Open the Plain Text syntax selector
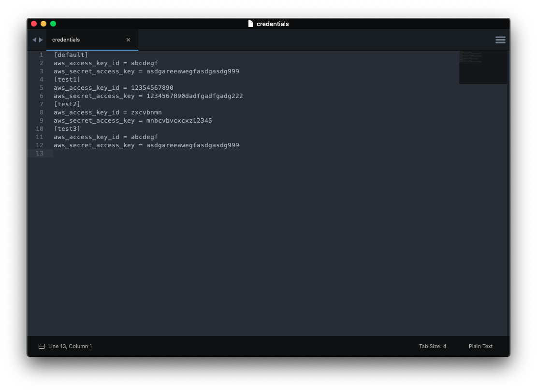 [x=480, y=346]
